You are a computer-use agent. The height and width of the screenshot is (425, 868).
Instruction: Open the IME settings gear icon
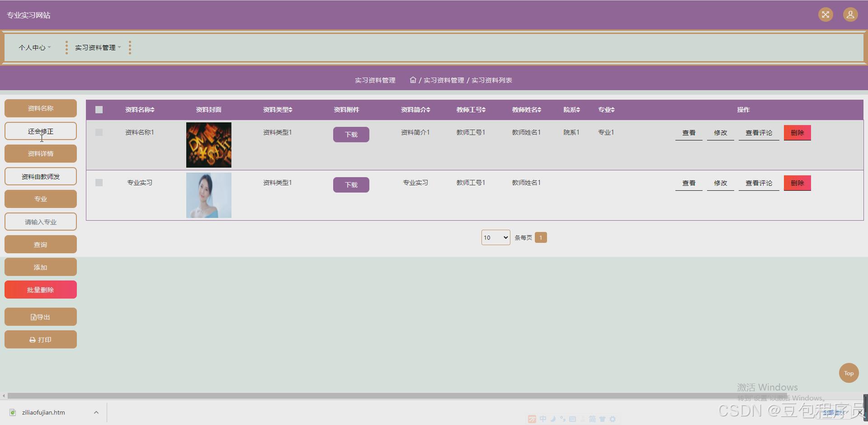point(613,419)
